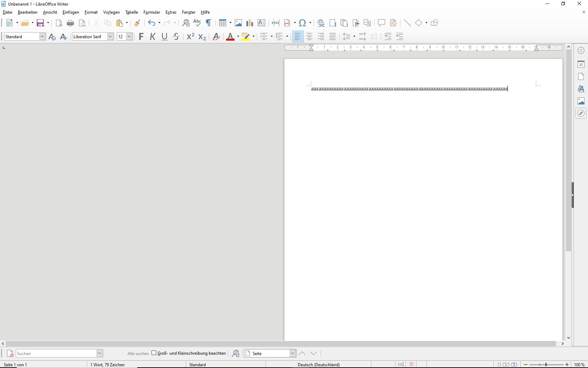The height and width of the screenshot is (368, 588).
Task: Open paragraph style Standard dropdown
Action: (42, 36)
